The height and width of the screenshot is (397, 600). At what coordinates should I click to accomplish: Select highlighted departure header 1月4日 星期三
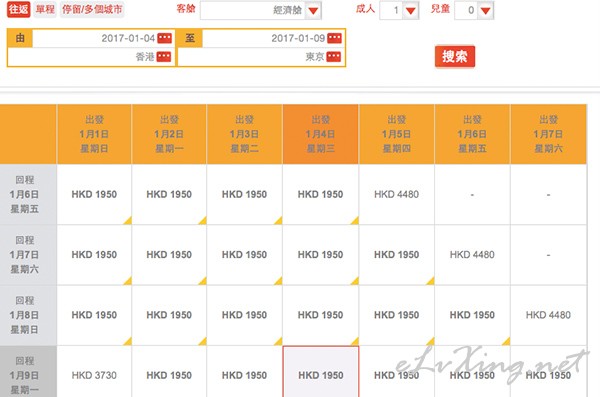pos(321,134)
